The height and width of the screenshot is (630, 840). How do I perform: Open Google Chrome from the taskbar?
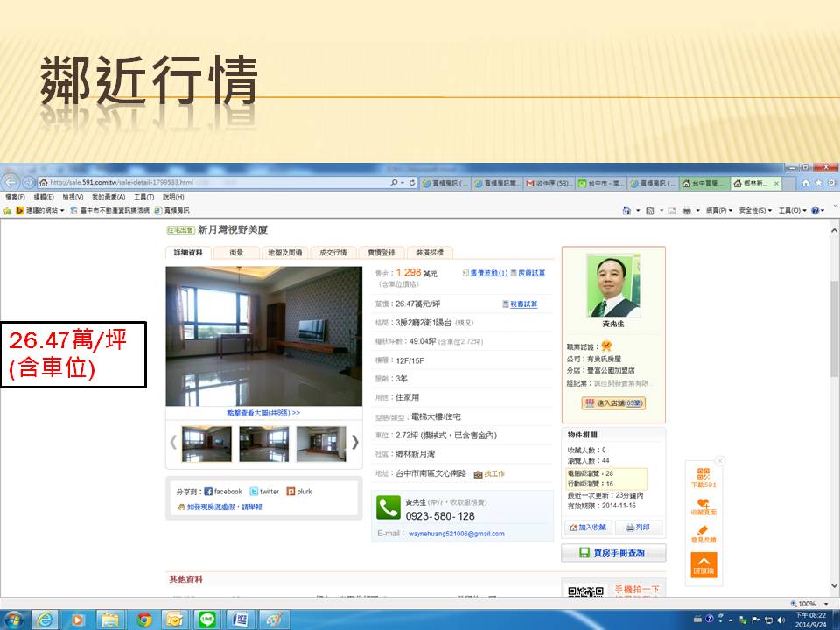pos(143,619)
